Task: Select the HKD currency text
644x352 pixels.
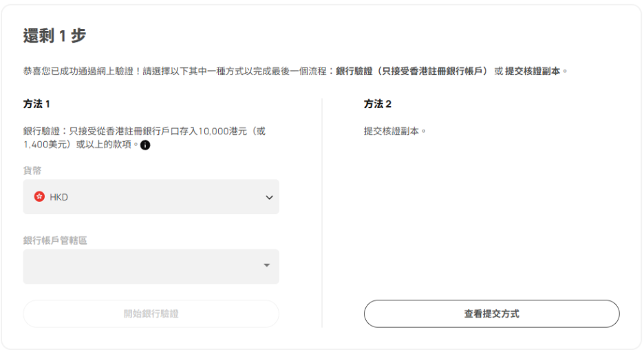Action: click(59, 197)
